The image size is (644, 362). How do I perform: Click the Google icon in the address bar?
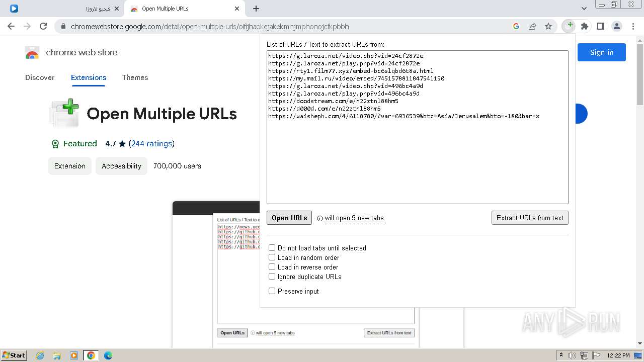tap(516, 26)
